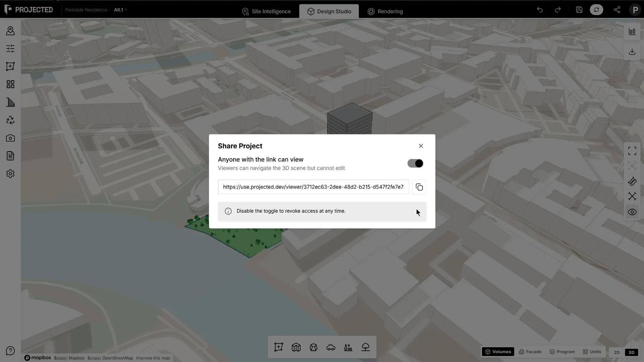Click Improve this map link
This screenshot has height=362, width=644.
[x=153, y=358]
